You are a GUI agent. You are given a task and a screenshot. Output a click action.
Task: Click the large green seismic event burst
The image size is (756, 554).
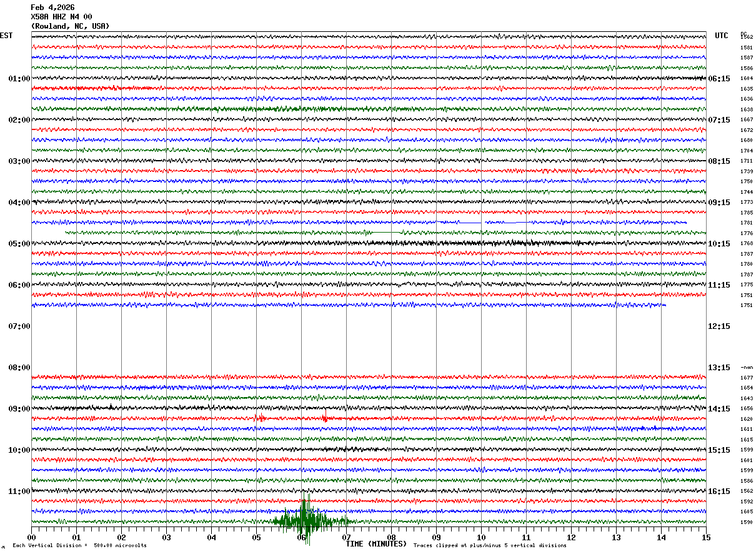click(305, 519)
